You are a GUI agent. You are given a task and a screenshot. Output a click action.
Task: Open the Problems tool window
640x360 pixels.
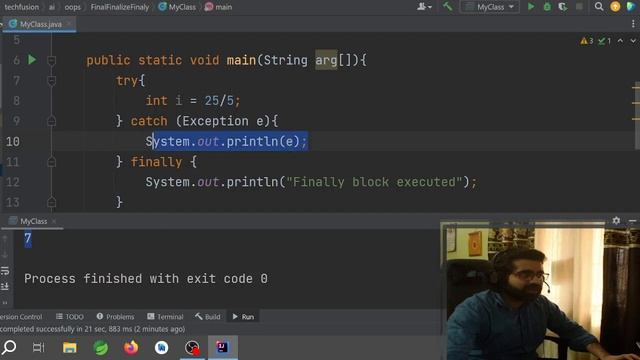click(115, 317)
